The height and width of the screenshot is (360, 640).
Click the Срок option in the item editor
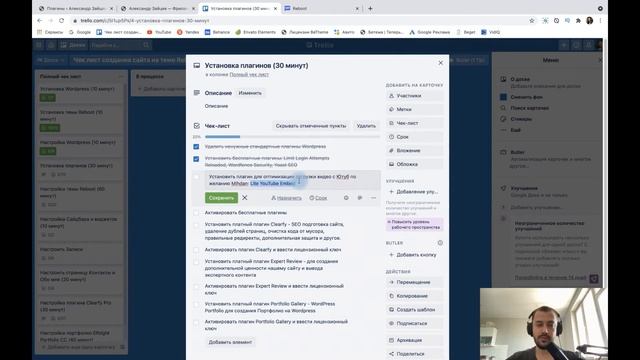coord(318,198)
